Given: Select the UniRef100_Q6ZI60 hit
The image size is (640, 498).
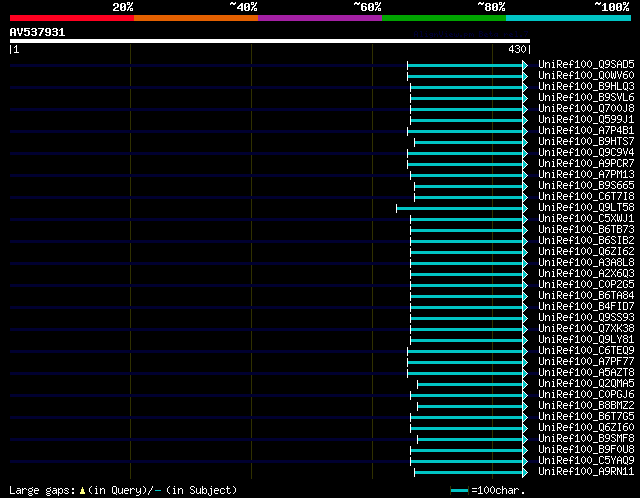Looking at the screenshot, I should click(586, 428).
